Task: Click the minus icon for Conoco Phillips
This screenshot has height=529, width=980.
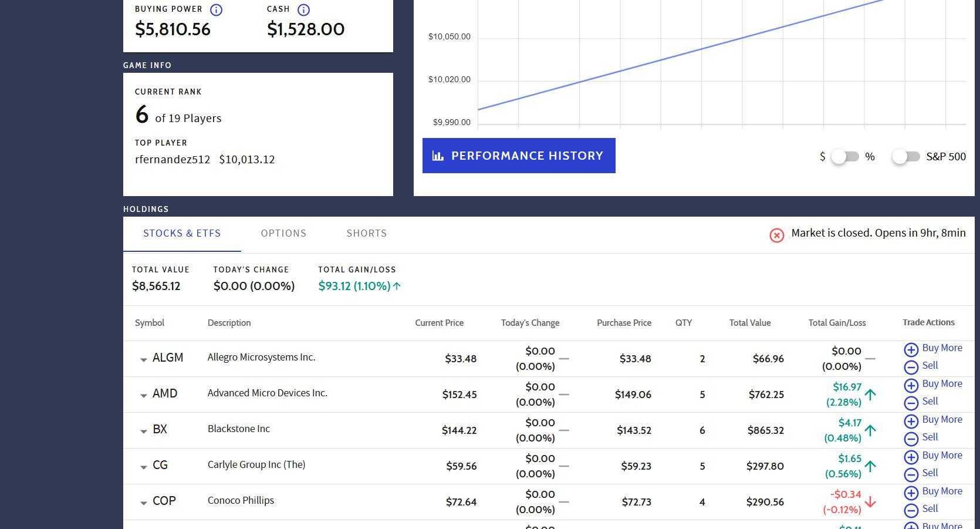Action: pos(911,511)
